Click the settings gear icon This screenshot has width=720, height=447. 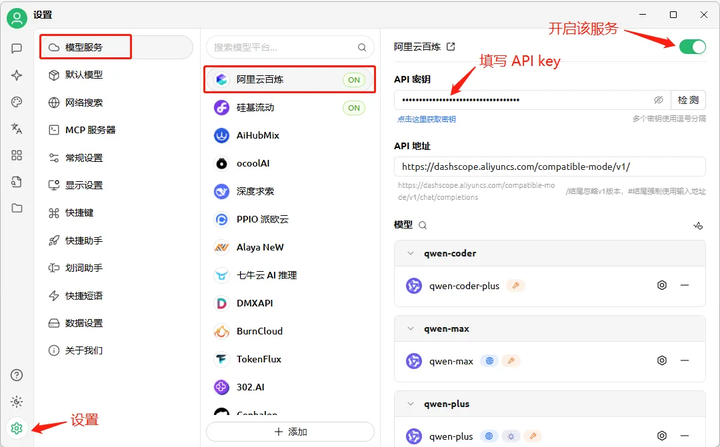[17, 428]
